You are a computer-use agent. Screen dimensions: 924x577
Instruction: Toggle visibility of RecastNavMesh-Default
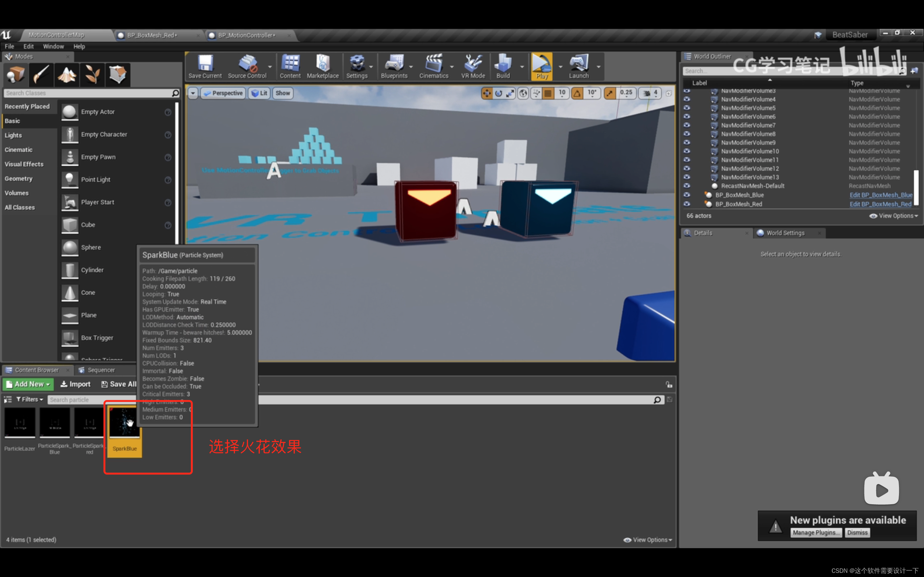pyautogui.click(x=687, y=186)
